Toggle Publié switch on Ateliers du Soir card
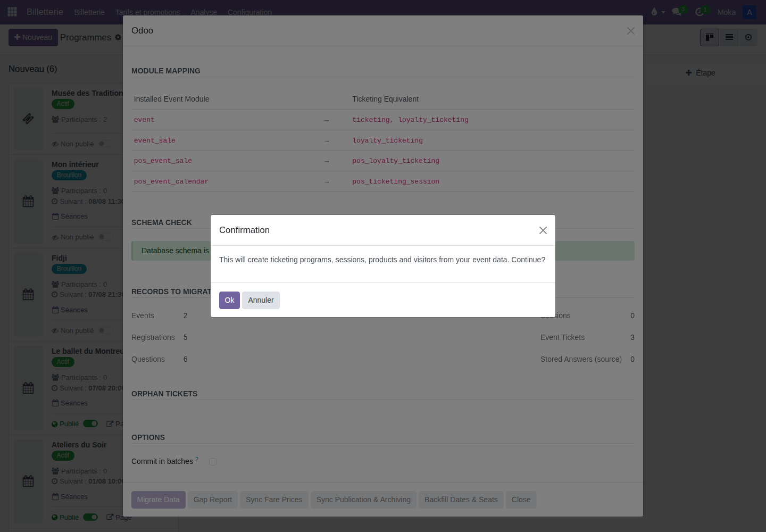 click(x=90, y=517)
